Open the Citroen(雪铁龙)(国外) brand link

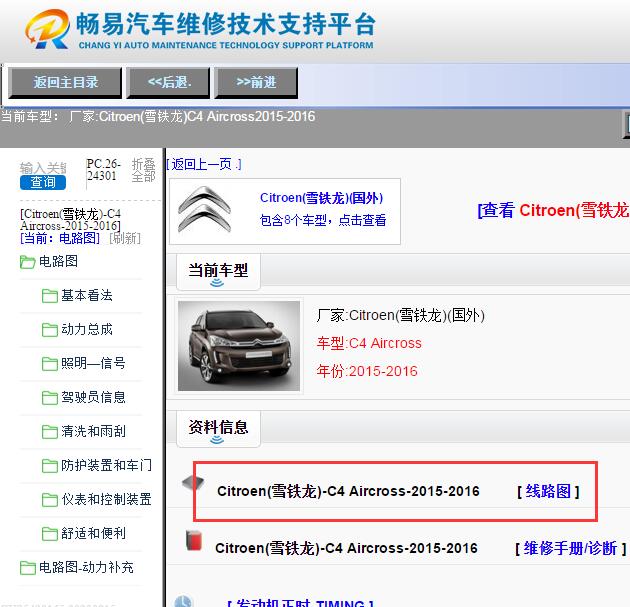[x=321, y=198]
